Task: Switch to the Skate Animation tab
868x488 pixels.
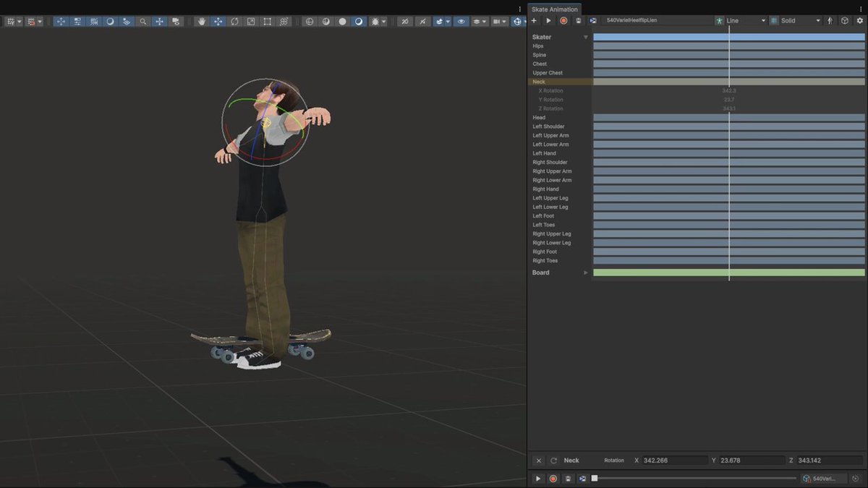Action: pyautogui.click(x=555, y=9)
